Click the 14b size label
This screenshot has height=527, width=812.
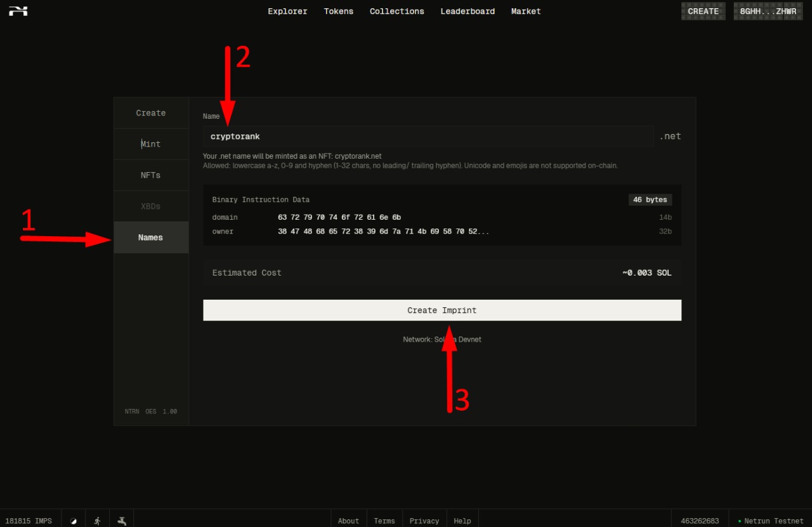coord(665,217)
